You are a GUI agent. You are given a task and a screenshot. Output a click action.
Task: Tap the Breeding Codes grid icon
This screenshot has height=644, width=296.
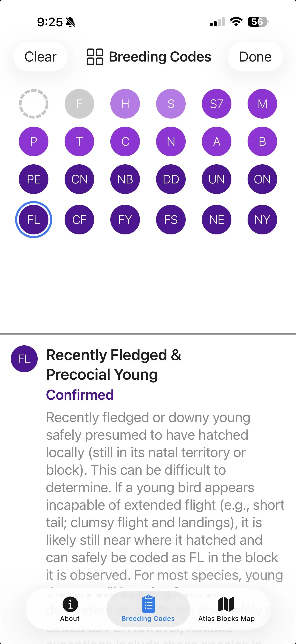pos(95,57)
